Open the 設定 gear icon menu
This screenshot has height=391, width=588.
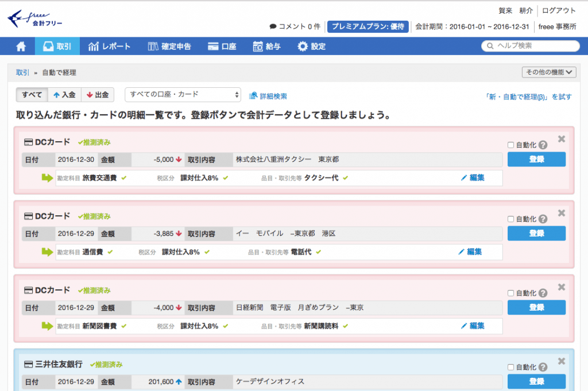click(x=301, y=46)
